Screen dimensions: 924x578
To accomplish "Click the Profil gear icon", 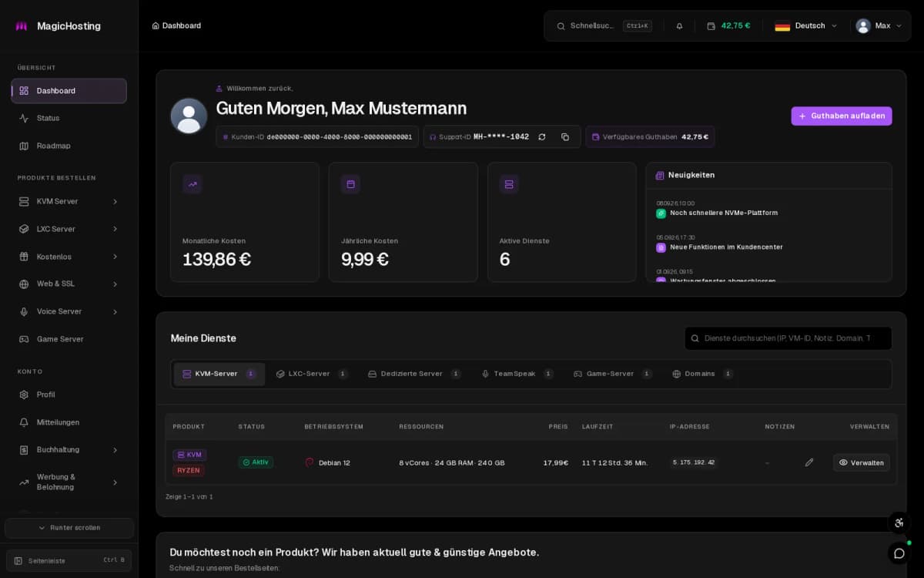I will coord(24,395).
